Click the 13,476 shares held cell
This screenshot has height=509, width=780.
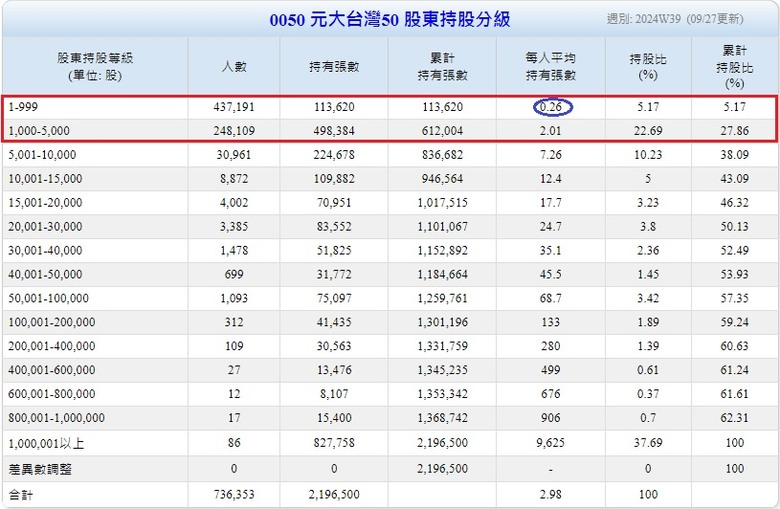click(x=334, y=370)
